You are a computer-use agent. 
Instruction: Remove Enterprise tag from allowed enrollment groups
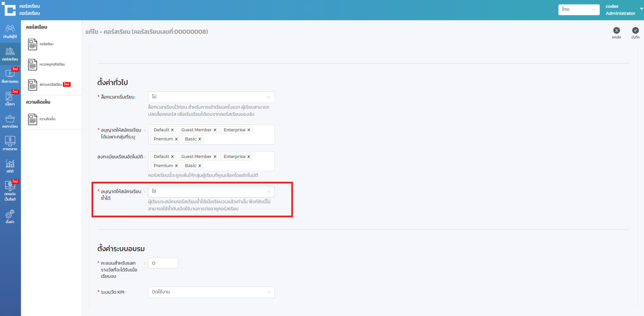click(249, 130)
